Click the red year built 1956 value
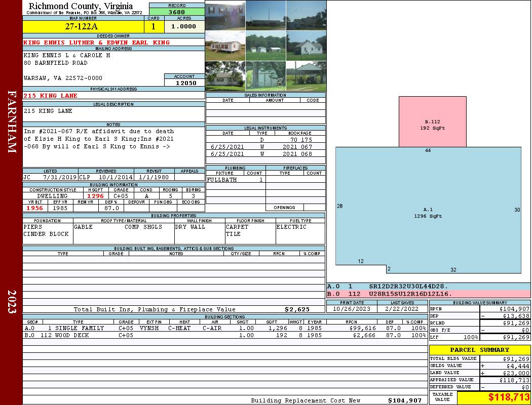Screen dimensions: 532x405 point(35,208)
